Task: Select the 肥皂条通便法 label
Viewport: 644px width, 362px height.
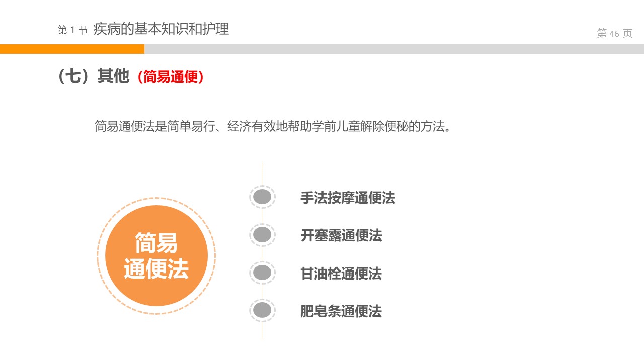Action: [341, 311]
